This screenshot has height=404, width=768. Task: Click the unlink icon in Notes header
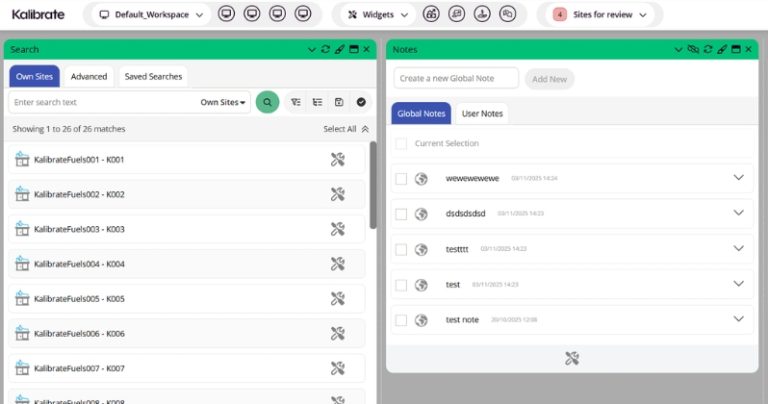pos(693,49)
